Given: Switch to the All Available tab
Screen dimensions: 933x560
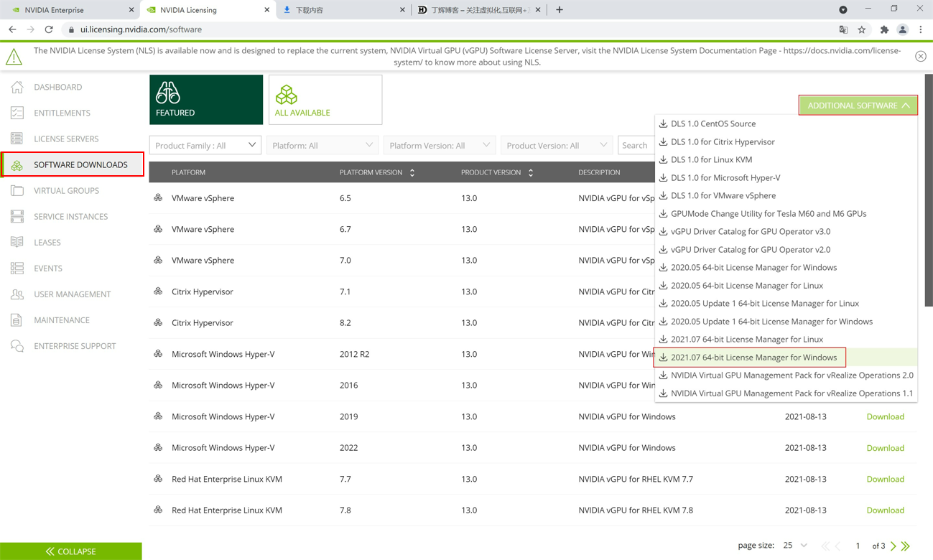Looking at the screenshot, I should click(325, 100).
